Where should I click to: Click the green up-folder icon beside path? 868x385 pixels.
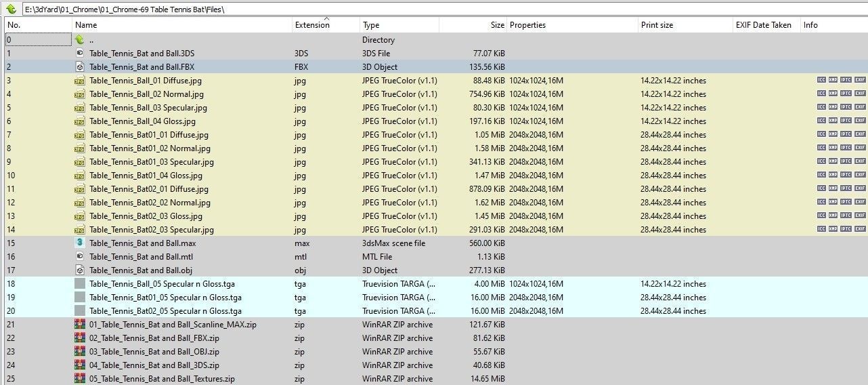11,9
